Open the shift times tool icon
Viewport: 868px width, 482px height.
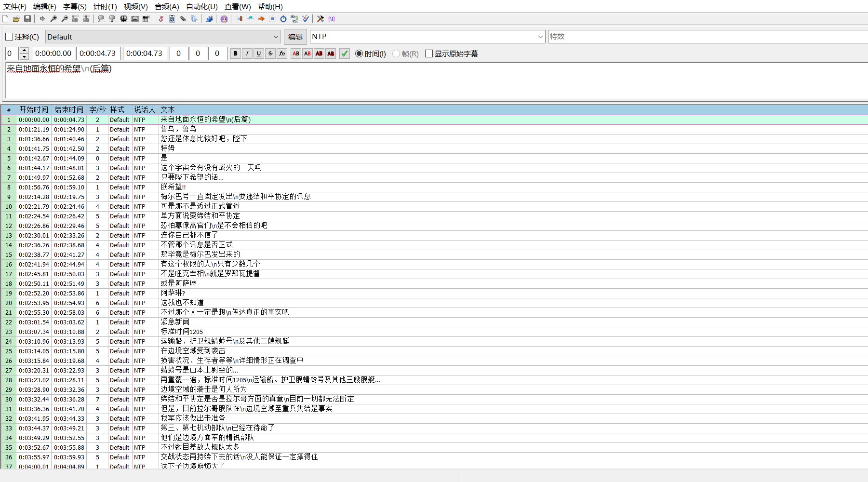pyautogui.click(x=239, y=19)
